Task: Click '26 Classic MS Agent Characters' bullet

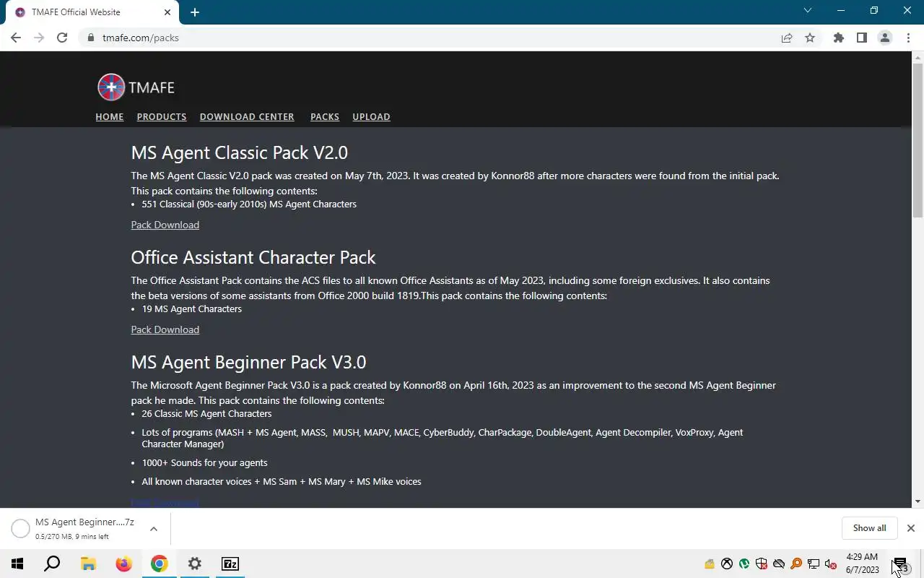Action: (206, 414)
